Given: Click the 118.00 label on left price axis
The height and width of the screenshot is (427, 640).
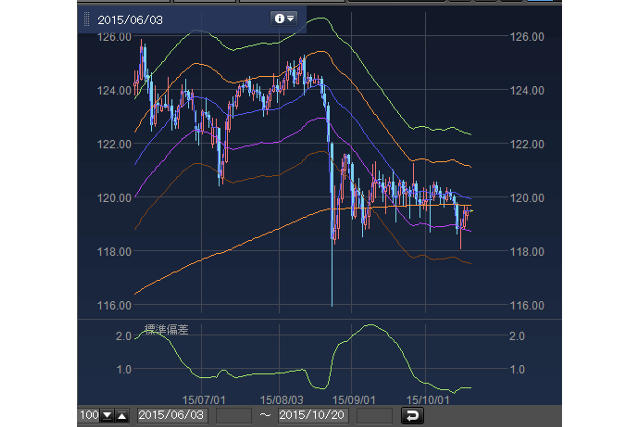Looking at the screenshot, I should click(114, 251).
